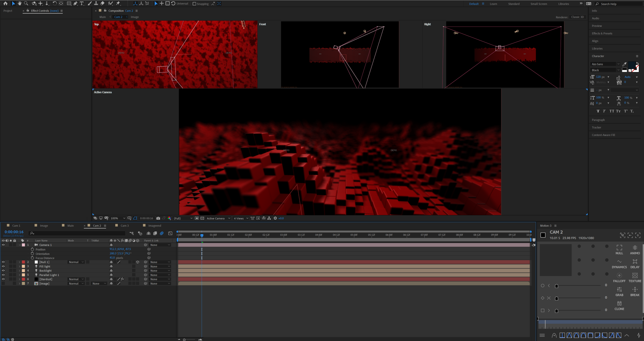Select the Hand tool

(x=20, y=3)
